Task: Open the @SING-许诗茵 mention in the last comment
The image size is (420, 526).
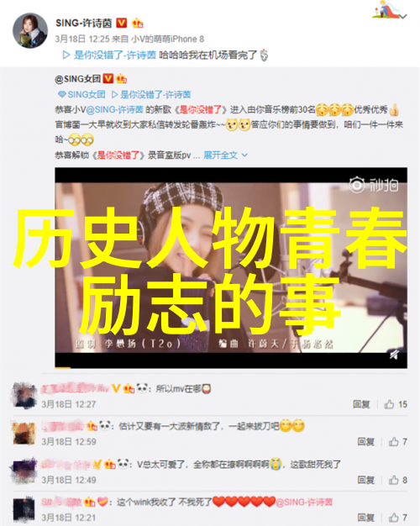Action: [304, 502]
